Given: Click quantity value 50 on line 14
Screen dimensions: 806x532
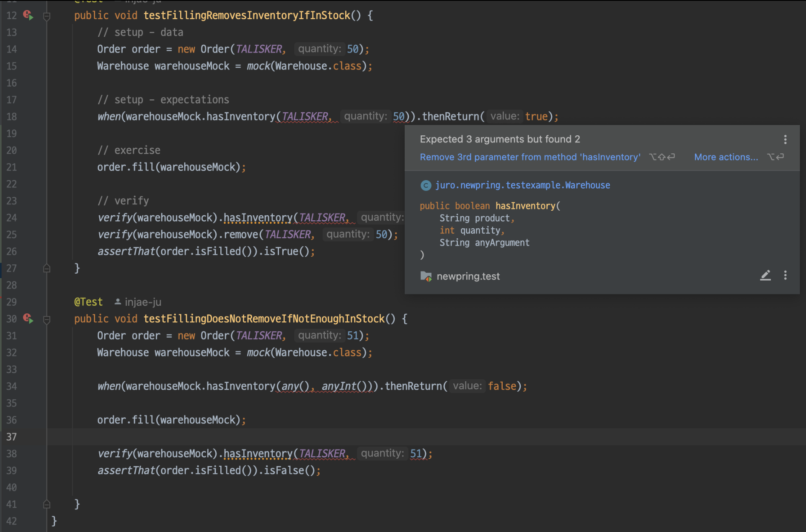Looking at the screenshot, I should [353, 49].
